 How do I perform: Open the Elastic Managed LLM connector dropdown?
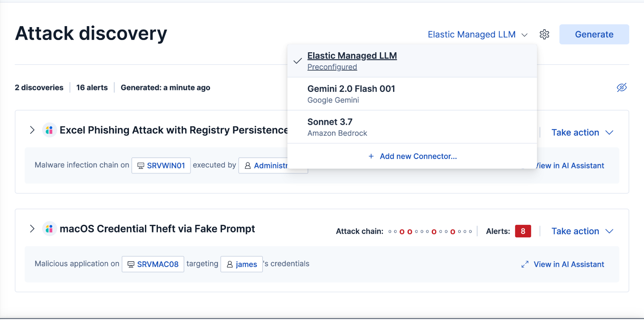coord(477,35)
